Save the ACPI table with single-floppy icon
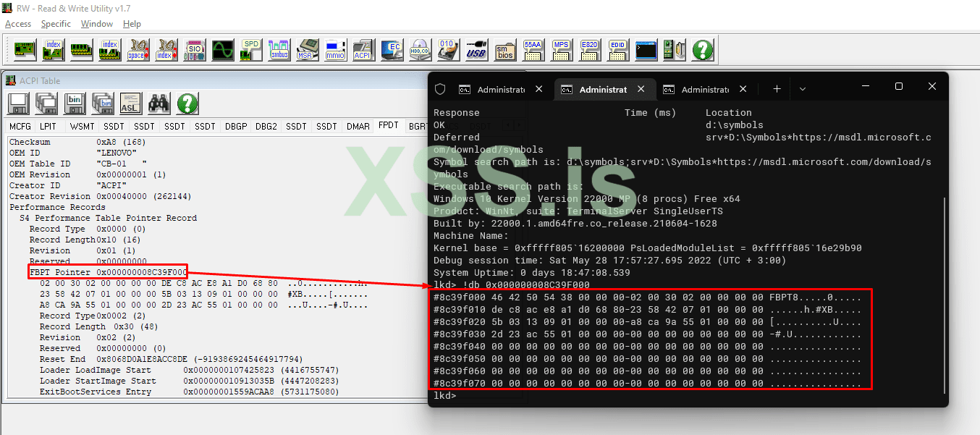The width and height of the screenshot is (980, 435). pyautogui.click(x=18, y=104)
